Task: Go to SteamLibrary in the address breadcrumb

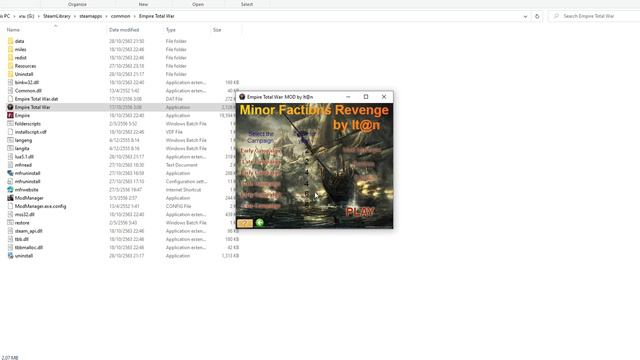Action: point(57,16)
